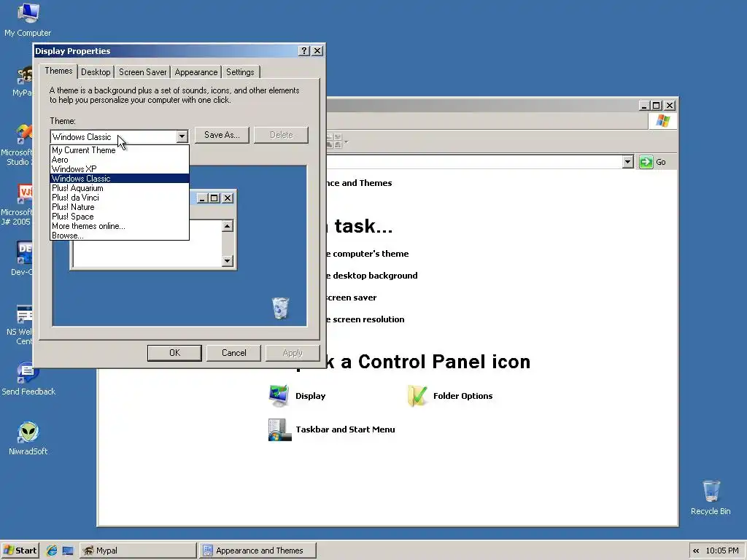Image resolution: width=747 pixels, height=560 pixels.
Task: Click the Windows flag logo in Control Panel
Action: tap(662, 121)
